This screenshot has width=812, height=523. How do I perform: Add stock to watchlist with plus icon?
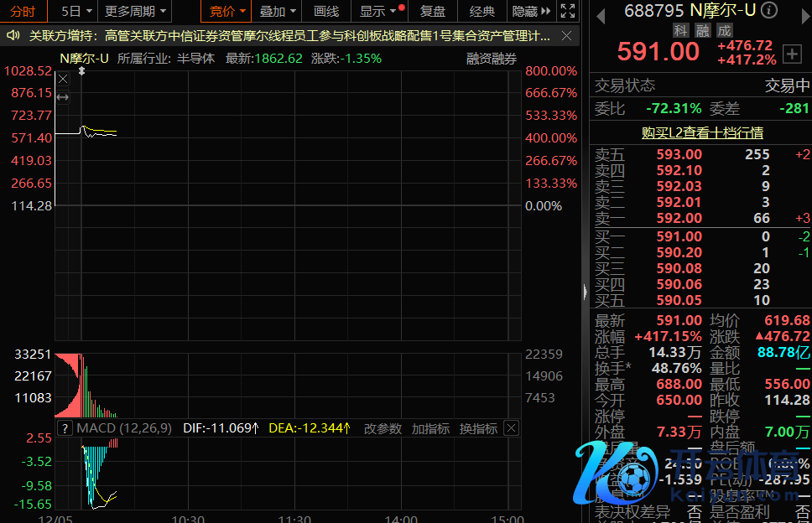coord(791,54)
